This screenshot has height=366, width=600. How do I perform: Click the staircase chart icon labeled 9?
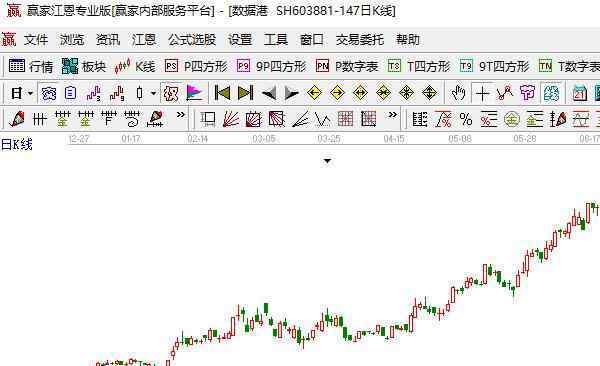117,93
